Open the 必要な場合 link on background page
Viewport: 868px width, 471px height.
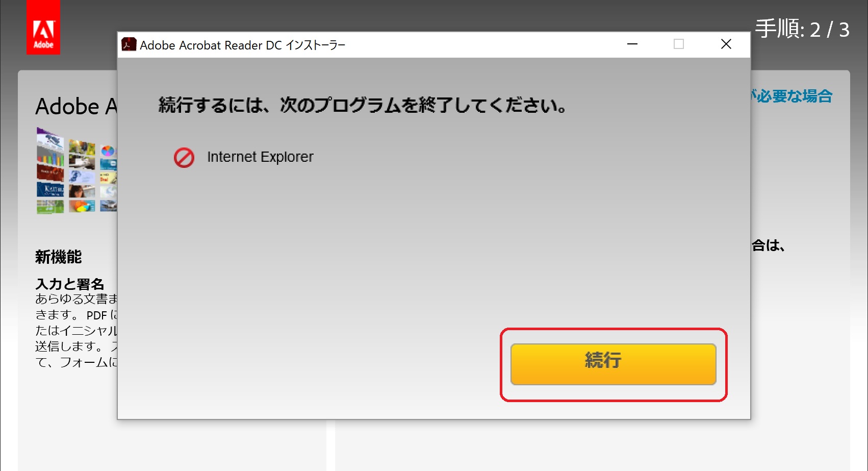coord(792,96)
